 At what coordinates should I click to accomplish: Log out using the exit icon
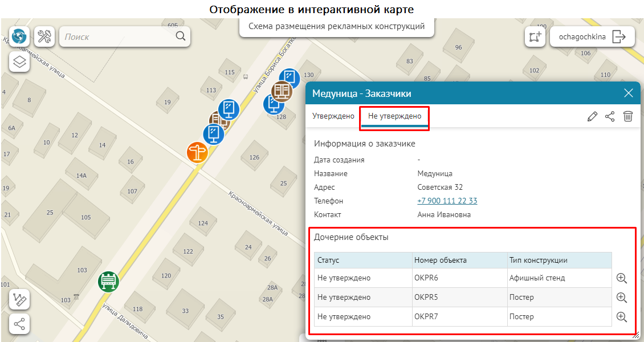(619, 37)
